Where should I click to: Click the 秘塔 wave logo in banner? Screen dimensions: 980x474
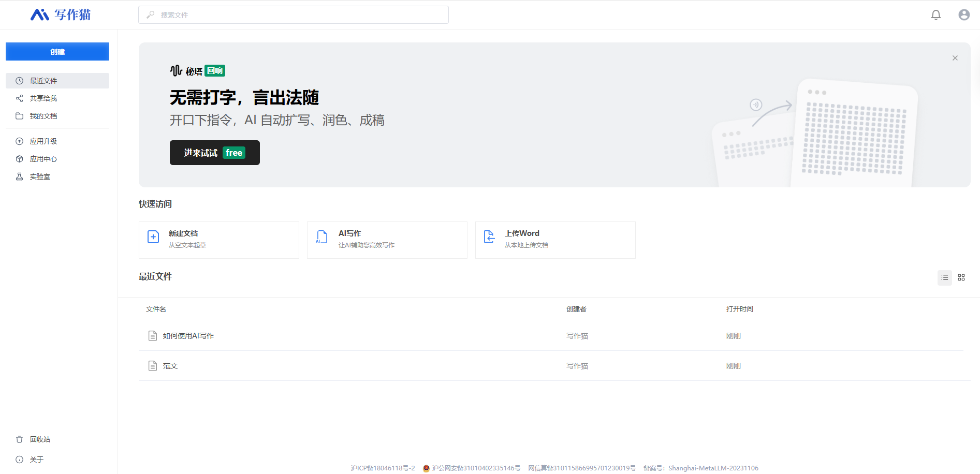176,70
